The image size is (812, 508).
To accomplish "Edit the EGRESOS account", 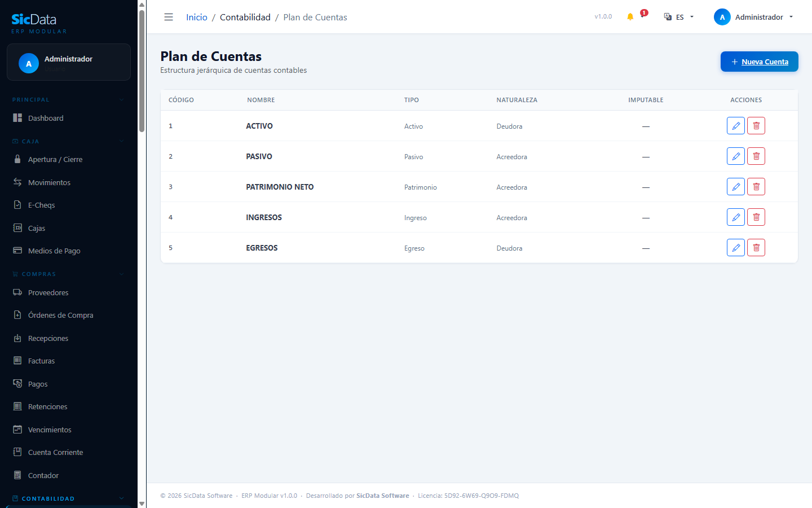I will [x=736, y=248].
